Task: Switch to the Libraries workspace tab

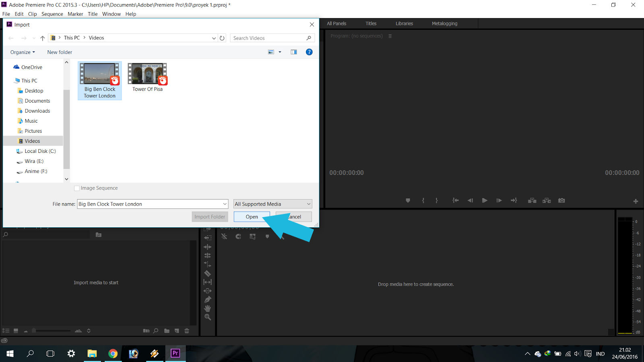Action: (x=404, y=24)
